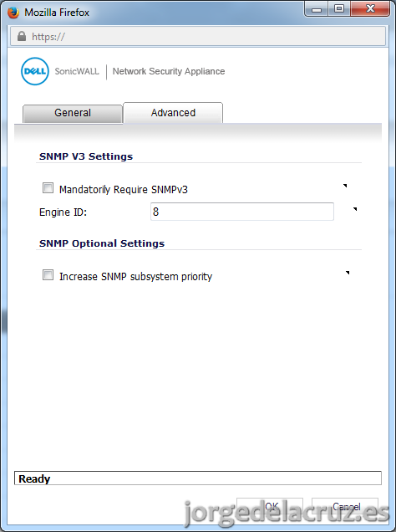Minimize the Firefox window
This screenshot has width=396, height=532.
[316, 9]
